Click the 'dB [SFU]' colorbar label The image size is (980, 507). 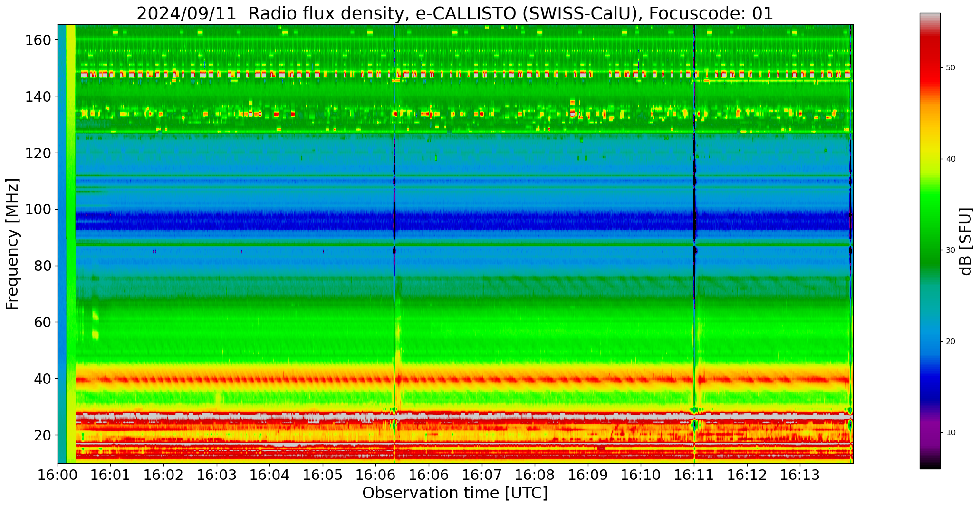pos(965,241)
